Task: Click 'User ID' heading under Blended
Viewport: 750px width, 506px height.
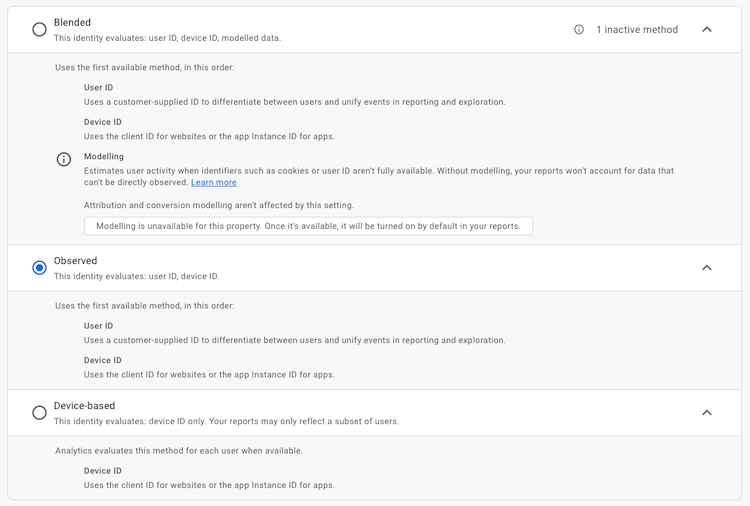Action: (99, 88)
